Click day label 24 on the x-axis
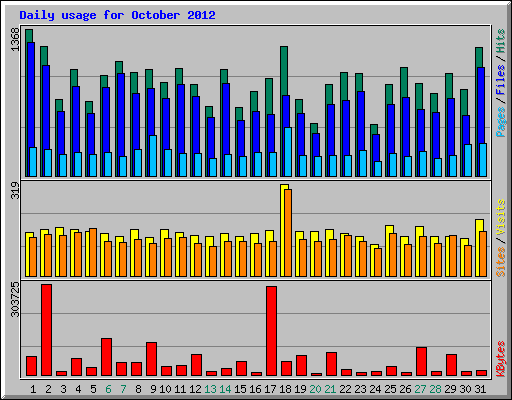512x400 pixels. [x=375, y=389]
